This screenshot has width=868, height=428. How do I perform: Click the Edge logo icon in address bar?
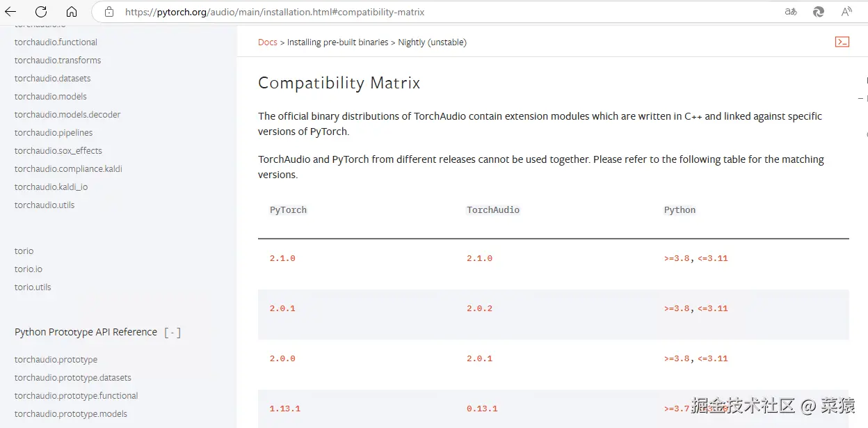pos(819,12)
